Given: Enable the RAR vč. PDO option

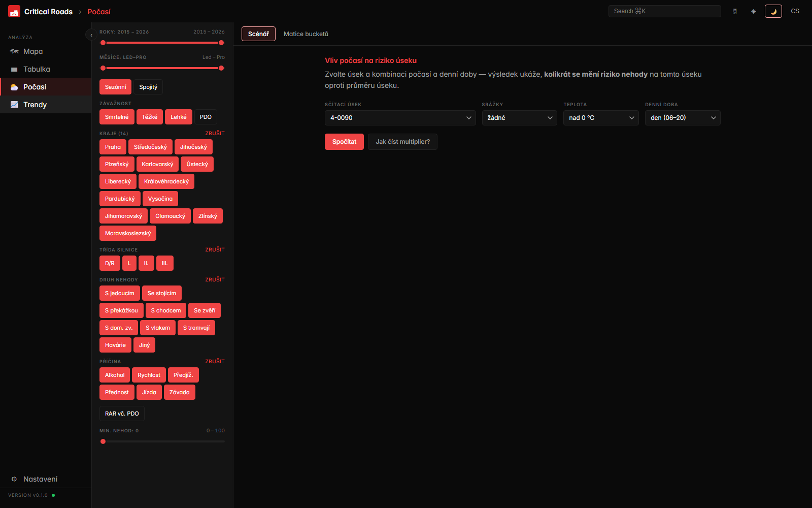Looking at the screenshot, I should point(122,414).
